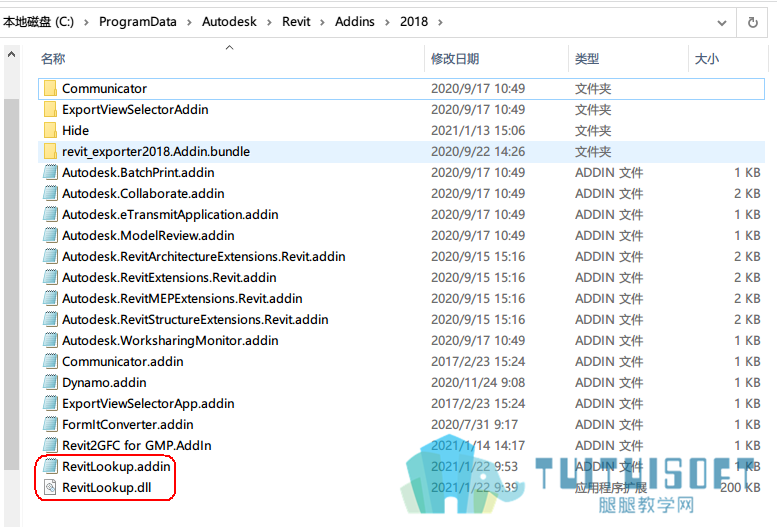
Task: Select the Revit2GFC for GMP.AddIn file name
Action: click(137, 445)
